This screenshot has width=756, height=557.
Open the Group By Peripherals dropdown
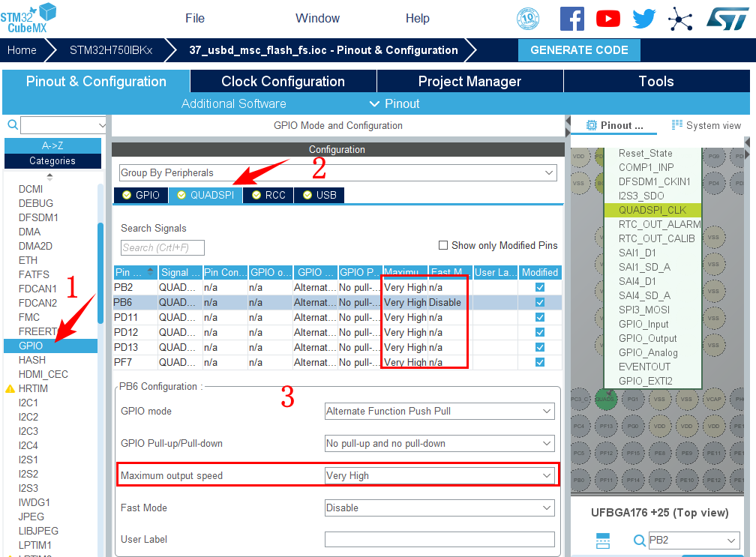click(338, 173)
